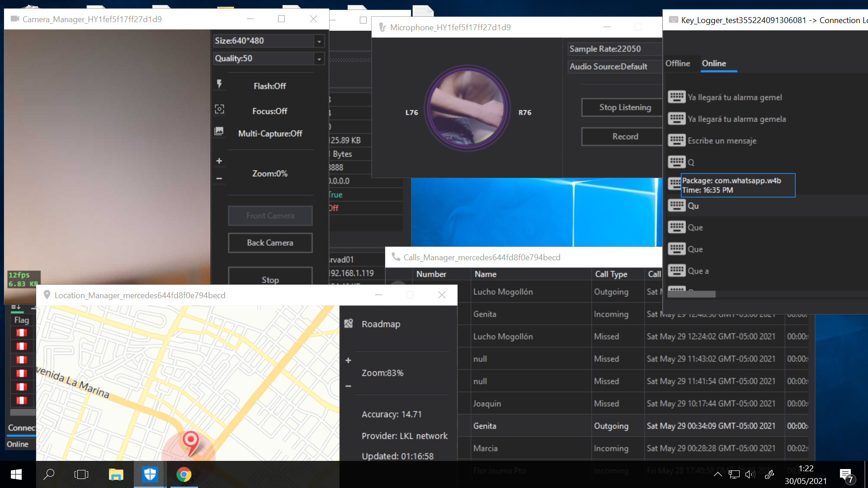The image size is (868, 488).
Task: Click the Flag column header
Action: (22, 320)
